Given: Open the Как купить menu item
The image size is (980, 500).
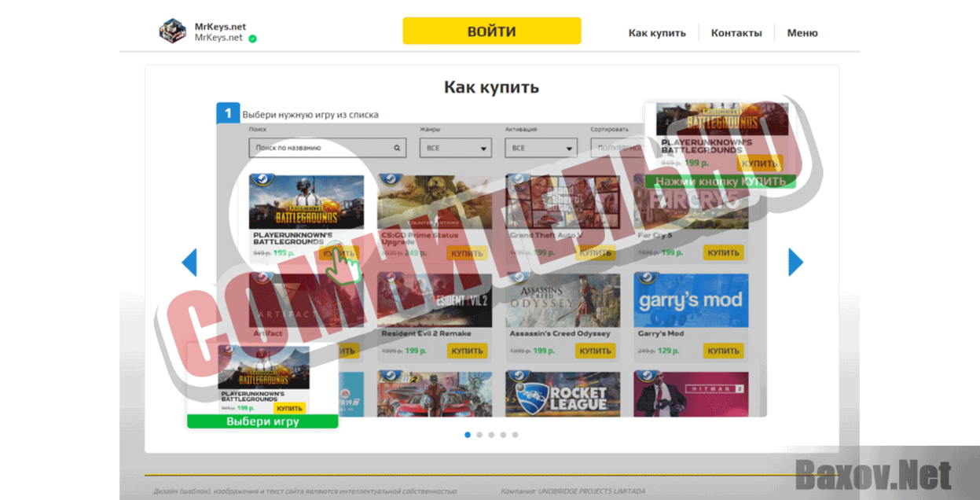Looking at the screenshot, I should (657, 33).
